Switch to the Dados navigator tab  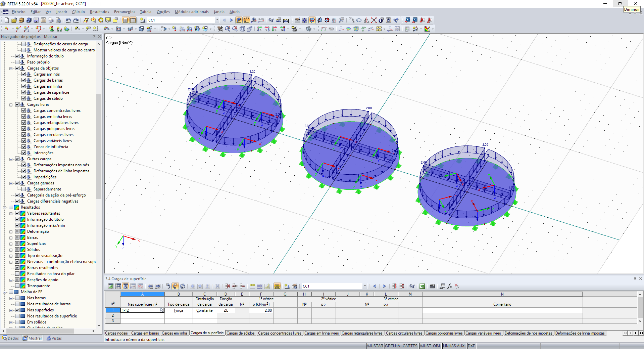[10, 338]
